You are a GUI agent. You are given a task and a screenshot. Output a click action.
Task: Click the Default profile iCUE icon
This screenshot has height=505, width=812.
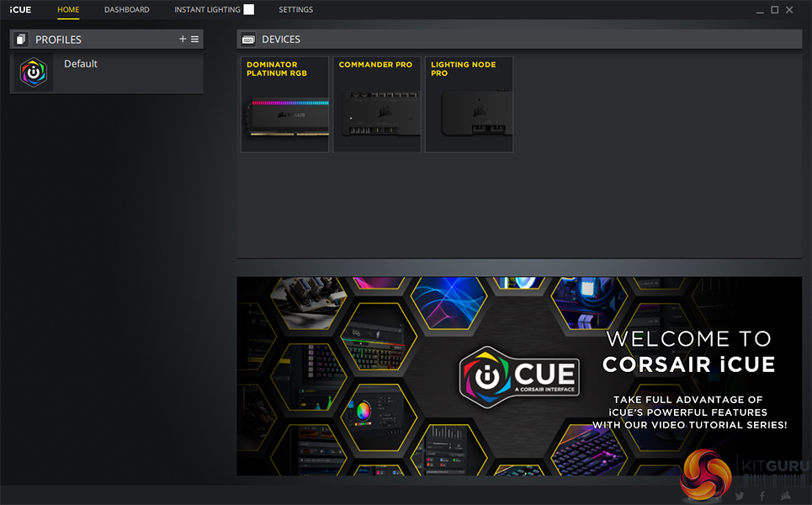[34, 72]
